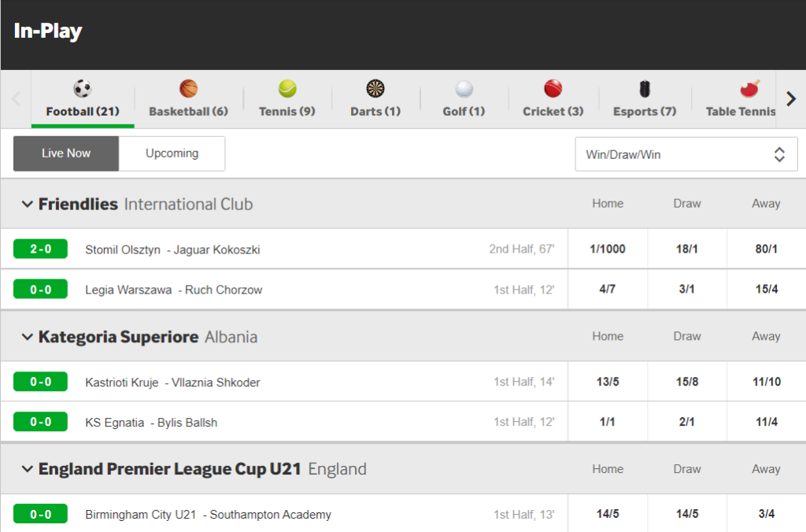This screenshot has height=532, width=806.
Task: Collapse the Kategoria Superiore Albania section
Action: [x=28, y=337]
